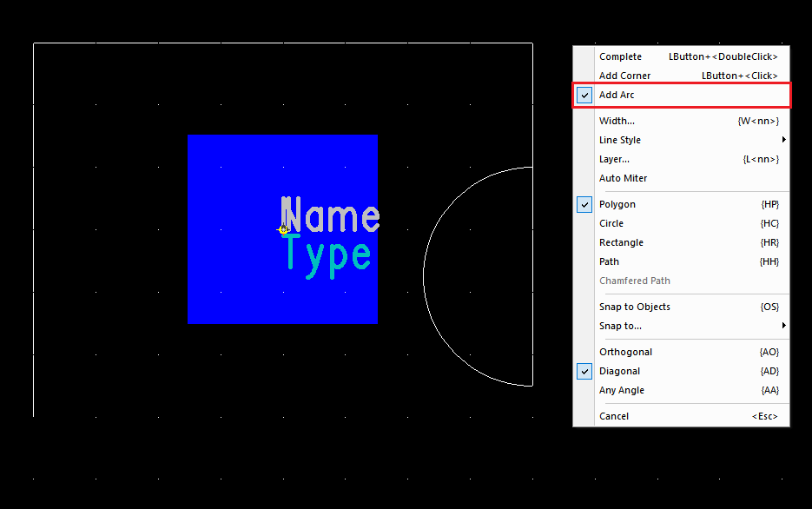Open the Layer... option
This screenshot has width=812, height=509.
[x=614, y=159]
